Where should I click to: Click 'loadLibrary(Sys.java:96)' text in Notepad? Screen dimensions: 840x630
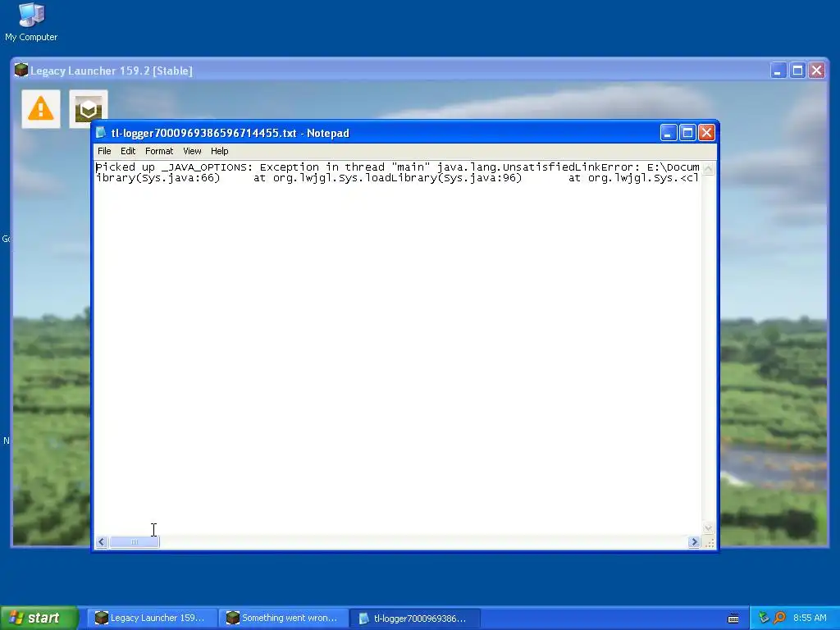(x=443, y=178)
